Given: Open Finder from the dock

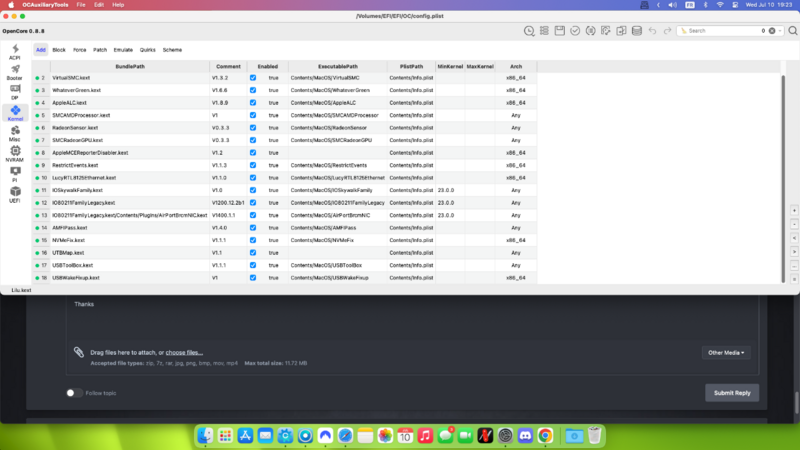Looking at the screenshot, I should click(x=205, y=436).
